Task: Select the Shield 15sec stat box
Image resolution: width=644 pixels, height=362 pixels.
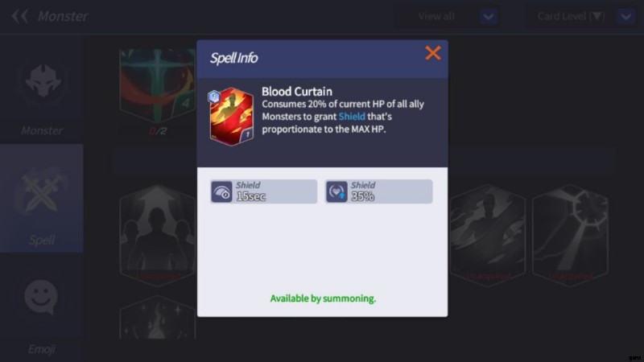Action: click(x=264, y=191)
